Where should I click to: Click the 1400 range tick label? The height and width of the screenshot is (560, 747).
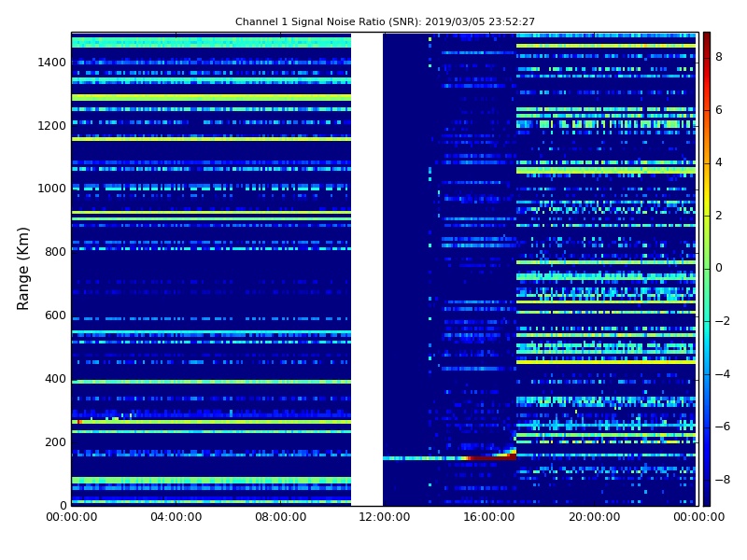tap(51, 63)
